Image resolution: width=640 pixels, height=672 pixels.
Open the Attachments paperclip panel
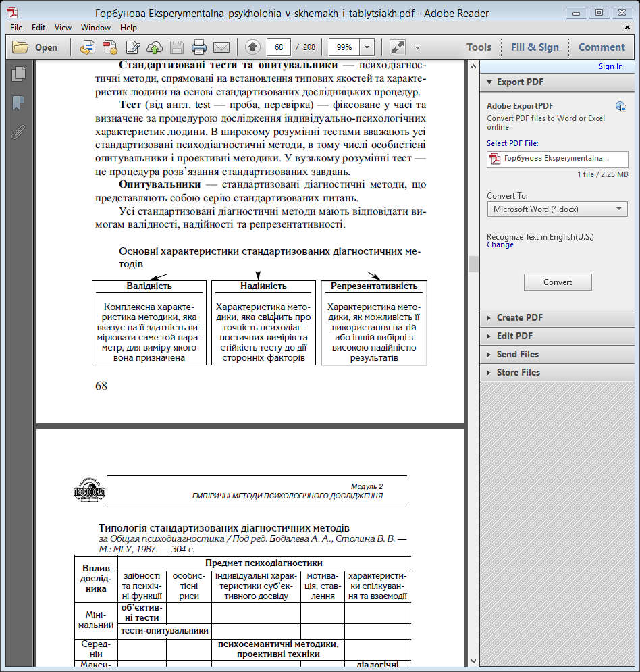18,131
